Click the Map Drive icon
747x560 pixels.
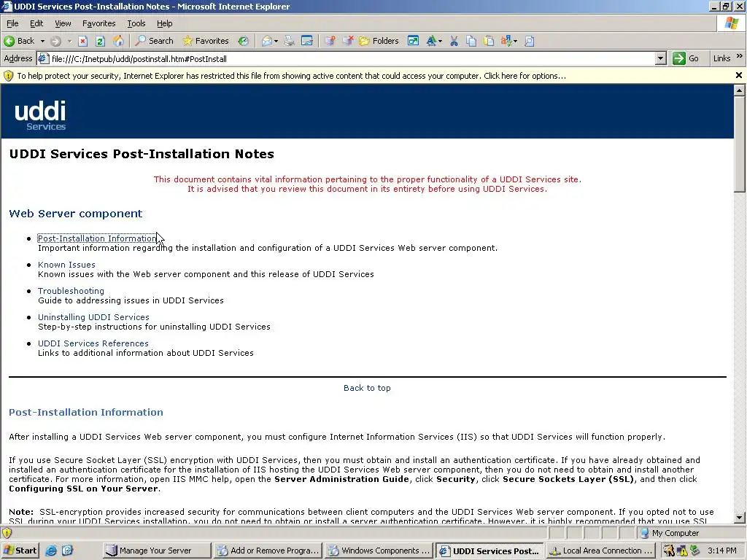point(330,41)
